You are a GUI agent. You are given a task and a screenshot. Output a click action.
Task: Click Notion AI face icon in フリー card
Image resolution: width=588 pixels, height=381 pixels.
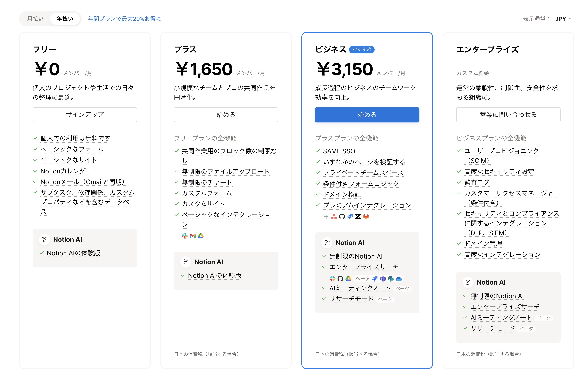pyautogui.click(x=44, y=239)
